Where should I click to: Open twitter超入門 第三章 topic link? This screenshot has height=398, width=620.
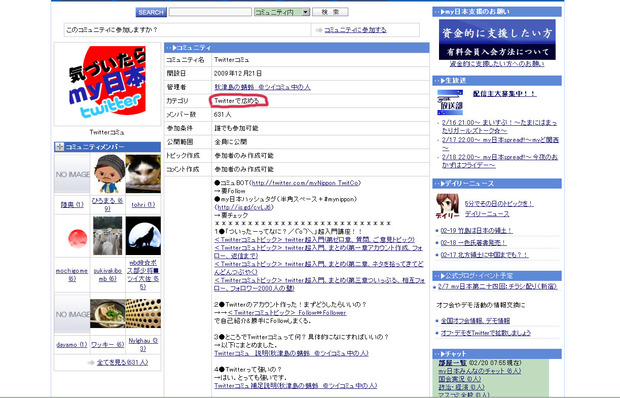[x=319, y=284]
